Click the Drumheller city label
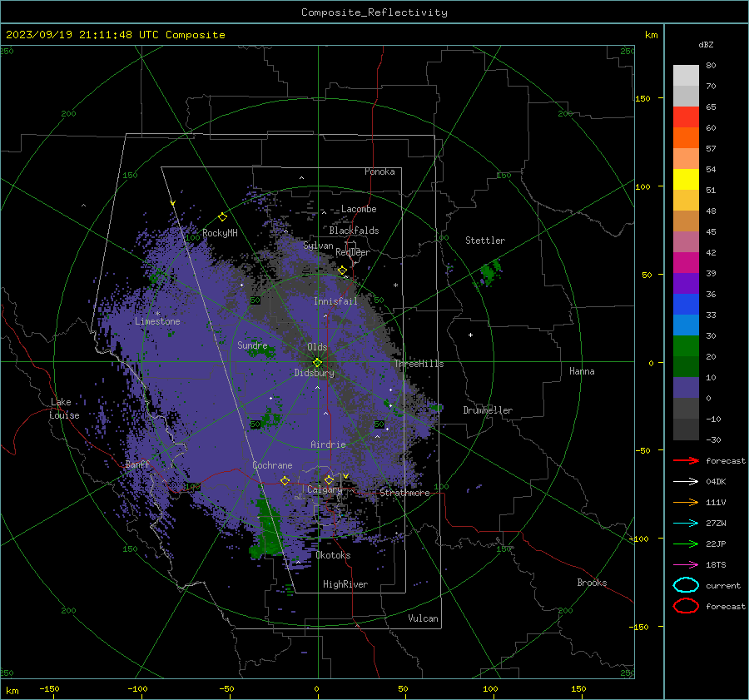Viewport: 749px width, 700px height. pos(488,410)
